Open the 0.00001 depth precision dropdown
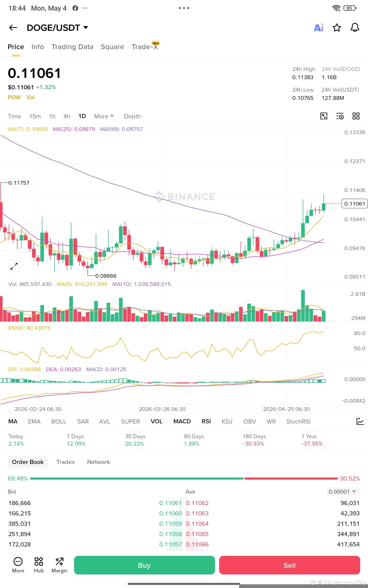 tap(343, 492)
